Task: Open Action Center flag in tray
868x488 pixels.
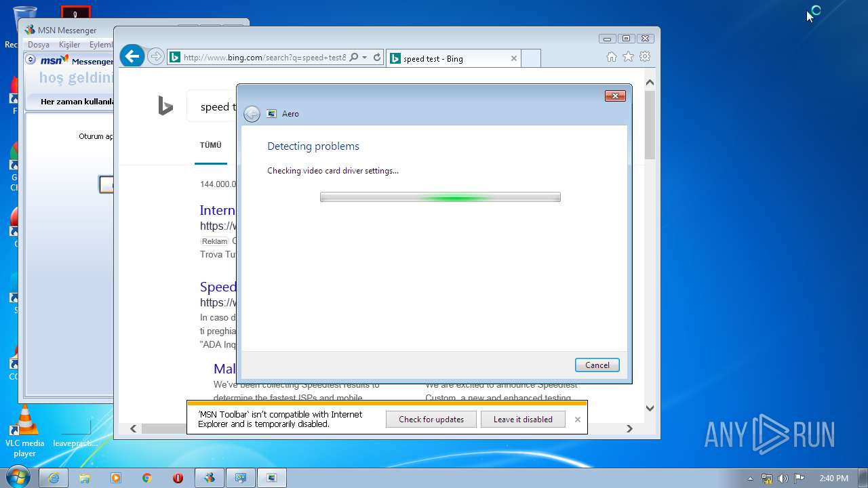Action: pyautogui.click(x=800, y=479)
